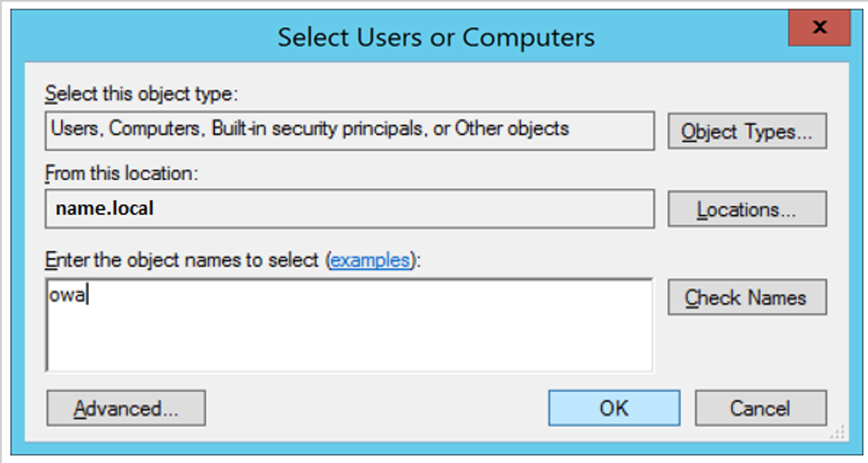Place cursor in the object names box
The width and height of the screenshot is (868, 463).
pyautogui.click(x=349, y=325)
